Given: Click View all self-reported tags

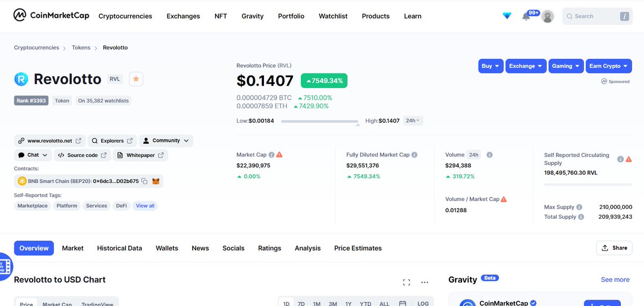Looking at the screenshot, I should coord(145,206).
